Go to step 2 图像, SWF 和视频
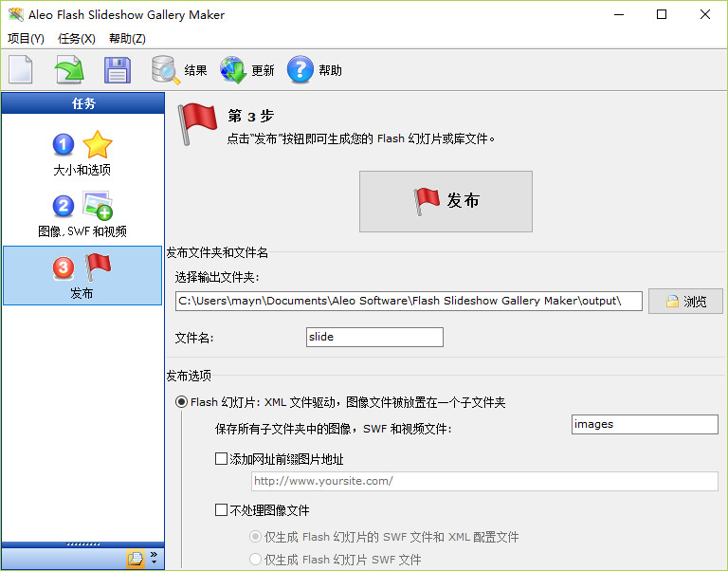The height and width of the screenshot is (571, 728). coord(82,214)
